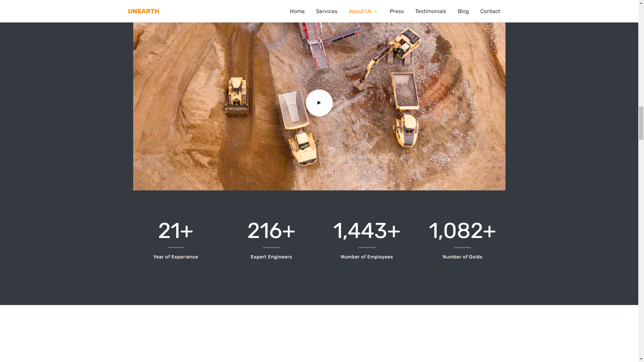The width and height of the screenshot is (644, 362).
Task: Open the About Us menu
Action: click(360, 11)
